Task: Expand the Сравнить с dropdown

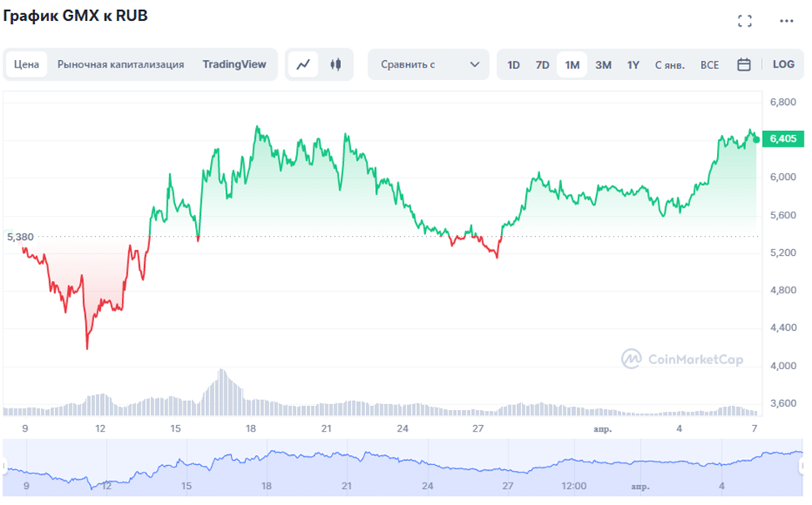Action: tap(429, 65)
